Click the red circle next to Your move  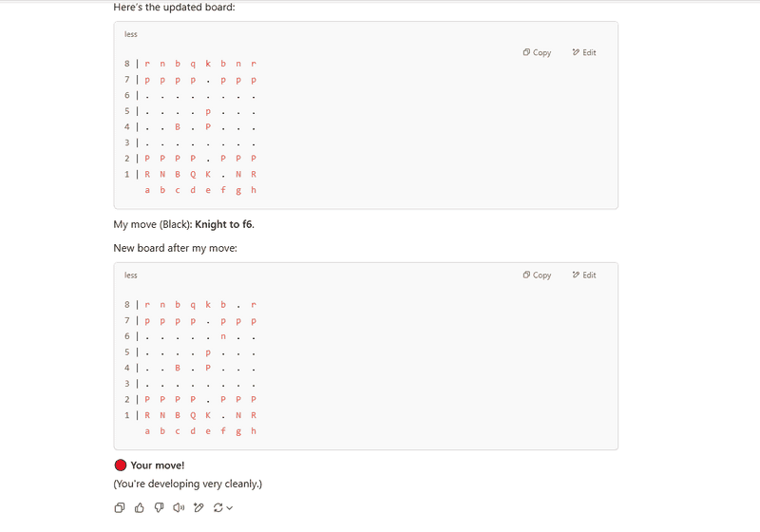click(121, 465)
